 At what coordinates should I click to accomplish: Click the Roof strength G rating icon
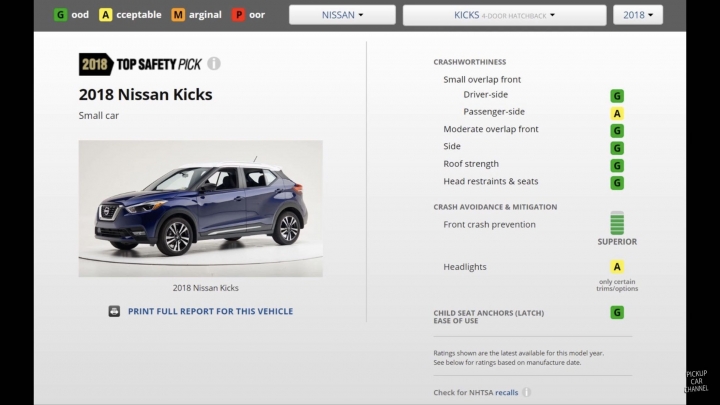(617, 165)
